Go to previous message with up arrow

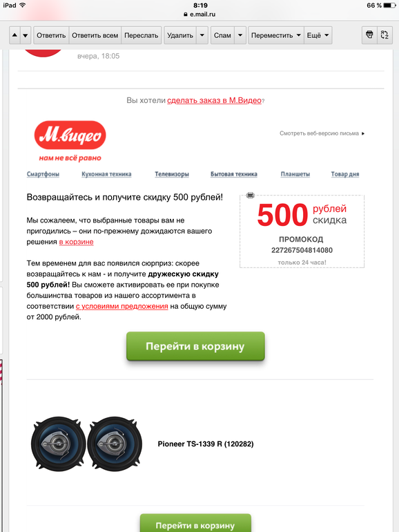(14, 35)
